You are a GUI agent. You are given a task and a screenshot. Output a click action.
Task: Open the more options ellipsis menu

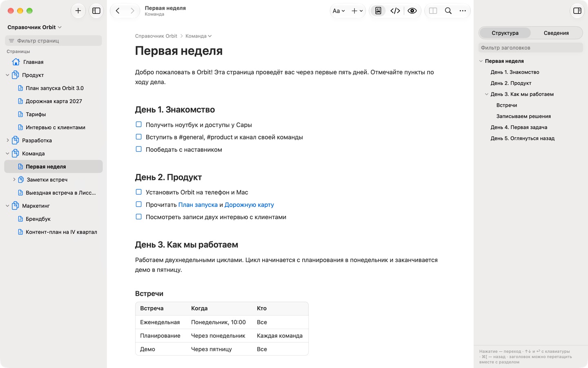point(463,11)
